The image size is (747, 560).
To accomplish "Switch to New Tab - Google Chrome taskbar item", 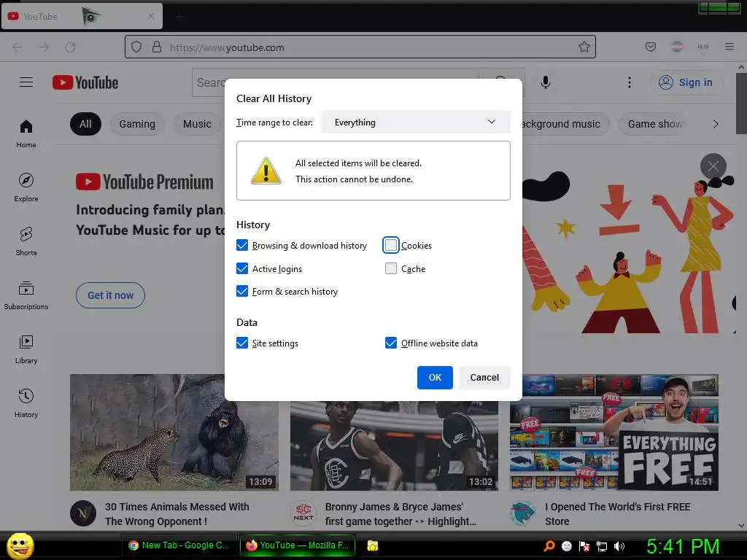I will (x=179, y=545).
